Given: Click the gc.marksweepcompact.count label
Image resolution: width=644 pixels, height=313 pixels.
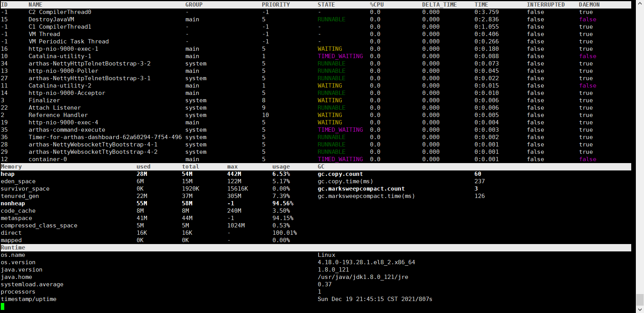Looking at the screenshot, I should click(361, 189).
